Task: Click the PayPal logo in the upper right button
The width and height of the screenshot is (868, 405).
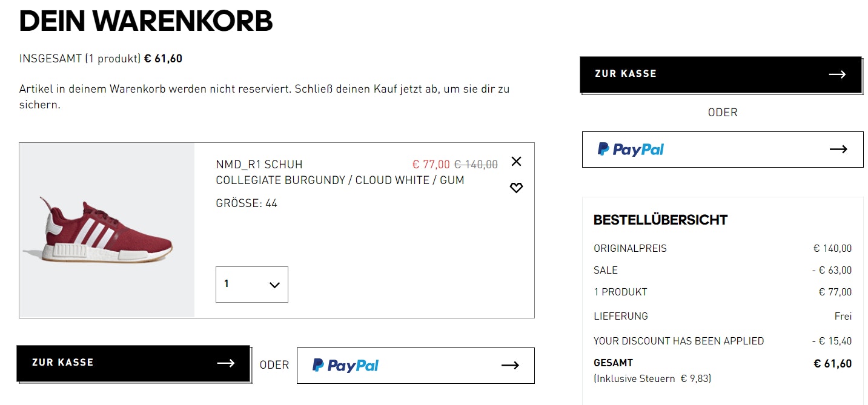Action: point(631,149)
